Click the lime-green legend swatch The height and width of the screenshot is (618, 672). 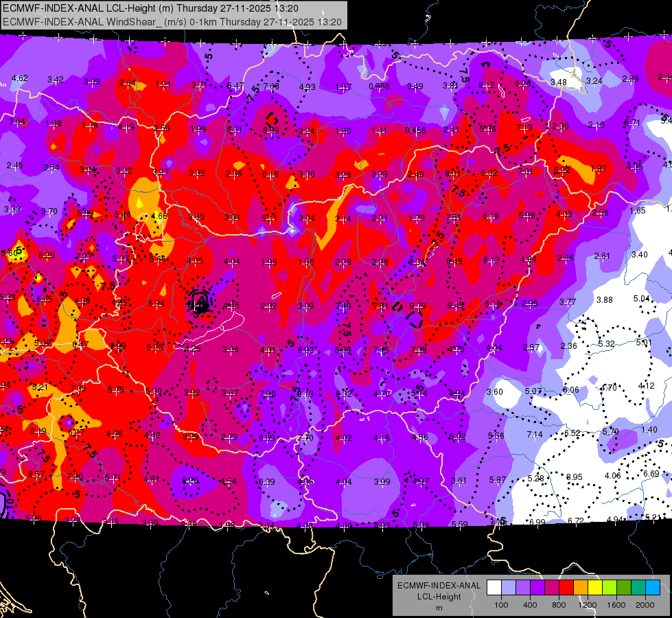pos(610,588)
